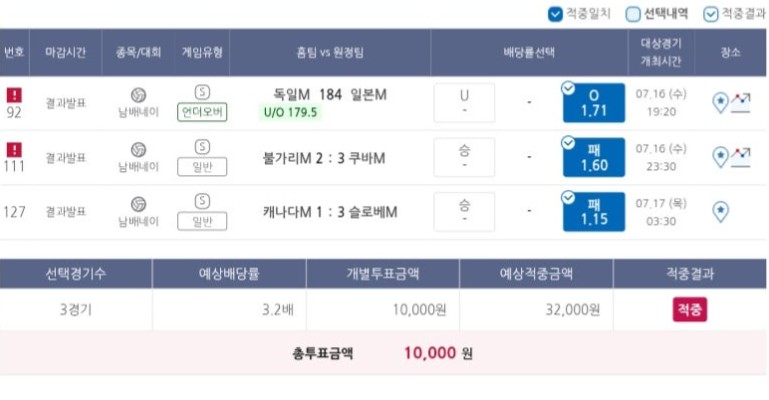Screen dimensions: 769x400
Task: Click the location pin icon for match 127
Action: 720,211
